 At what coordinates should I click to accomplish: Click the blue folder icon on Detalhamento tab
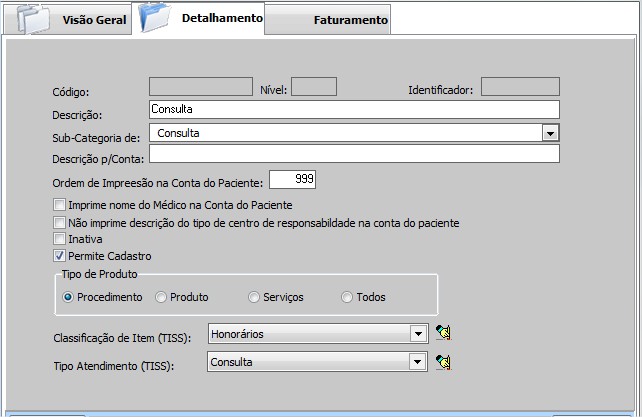point(154,16)
